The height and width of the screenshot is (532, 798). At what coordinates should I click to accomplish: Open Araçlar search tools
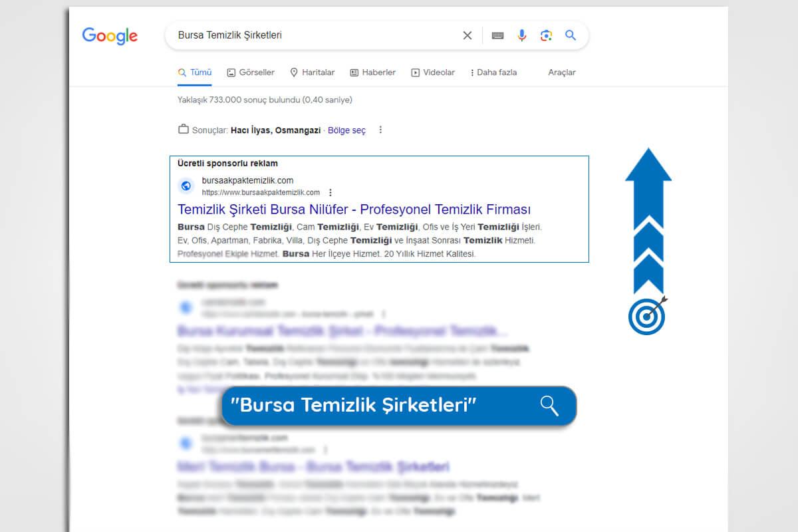(x=562, y=72)
